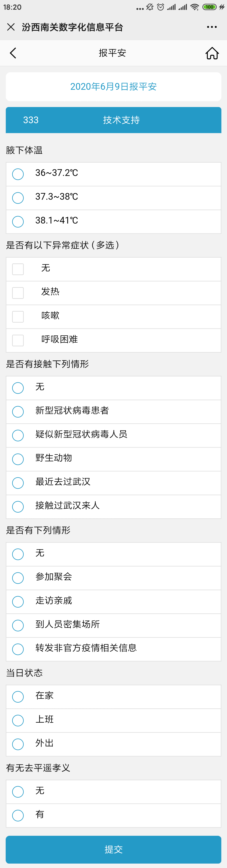
Task: Choose 有 for 平遥孝义 travel
Action: (x=18, y=815)
